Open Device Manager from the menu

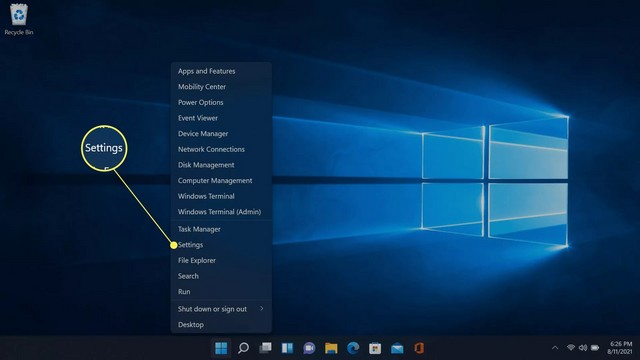coord(221,133)
